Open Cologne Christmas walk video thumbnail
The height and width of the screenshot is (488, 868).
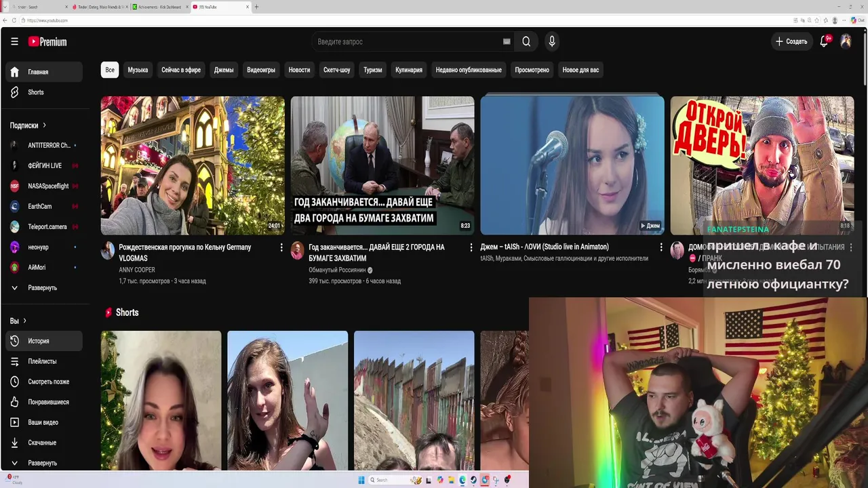193,165
